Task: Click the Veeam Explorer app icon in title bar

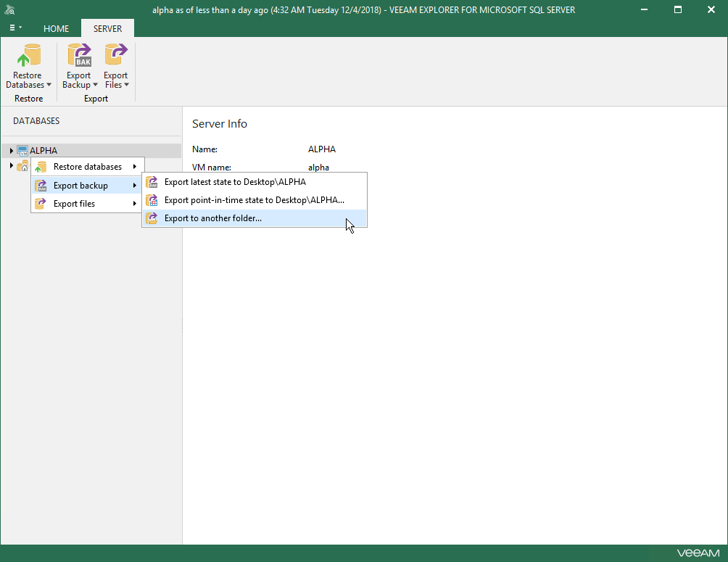Action: 9,9
